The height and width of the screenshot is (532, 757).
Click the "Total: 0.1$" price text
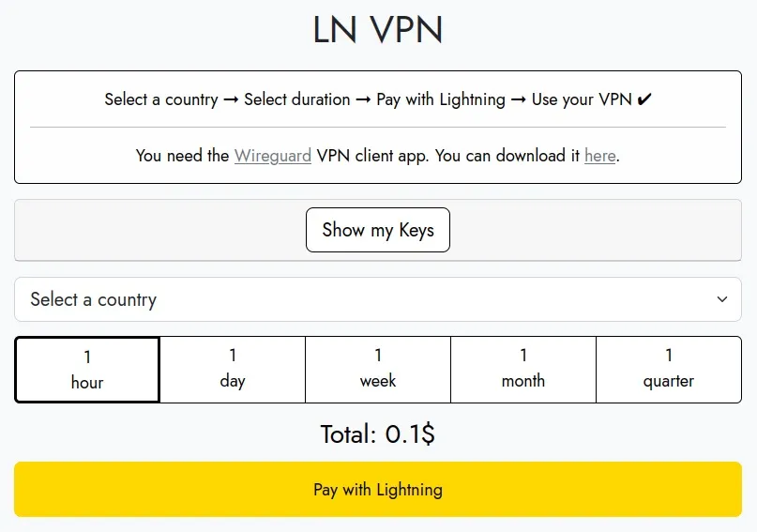[x=378, y=434]
